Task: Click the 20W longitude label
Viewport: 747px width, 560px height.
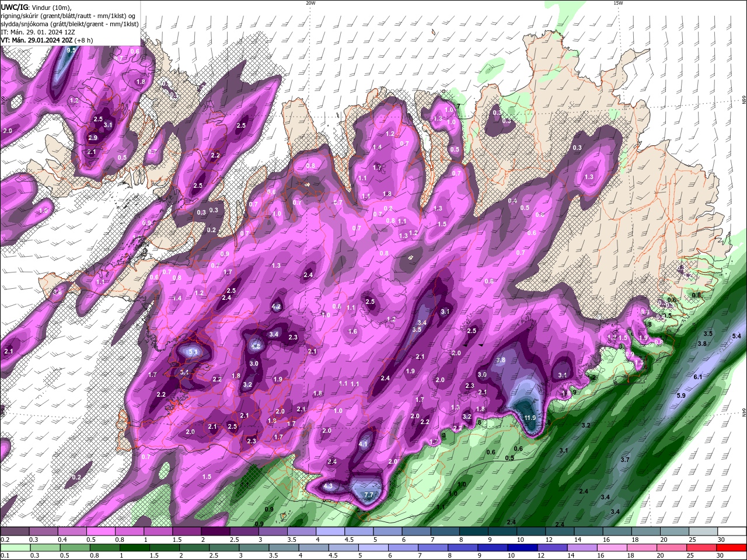Action: (x=310, y=3)
